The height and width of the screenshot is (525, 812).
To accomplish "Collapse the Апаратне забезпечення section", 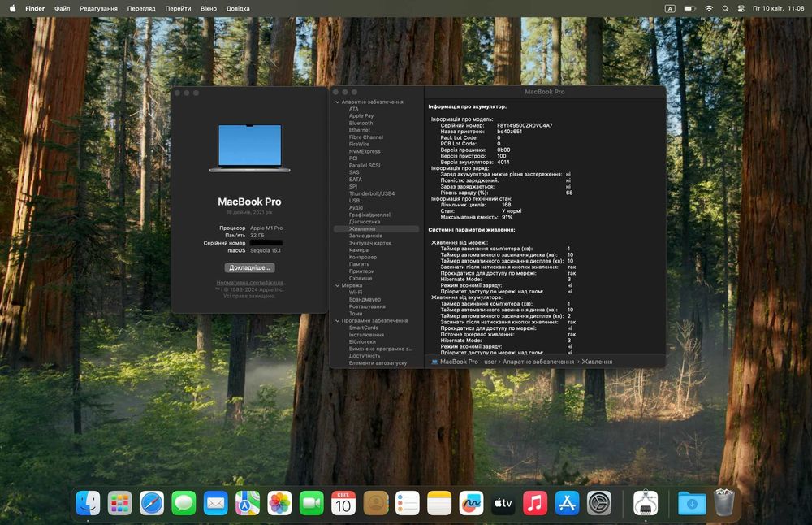I will coord(338,102).
